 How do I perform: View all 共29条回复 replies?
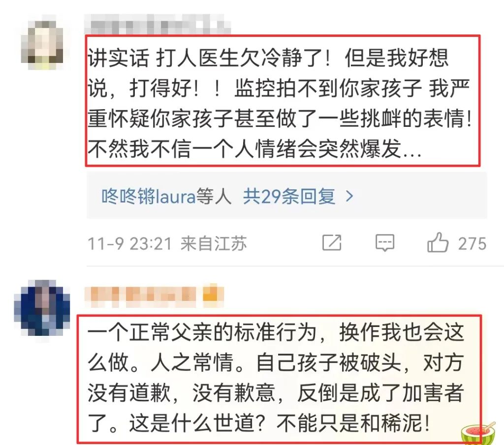pos(288,196)
